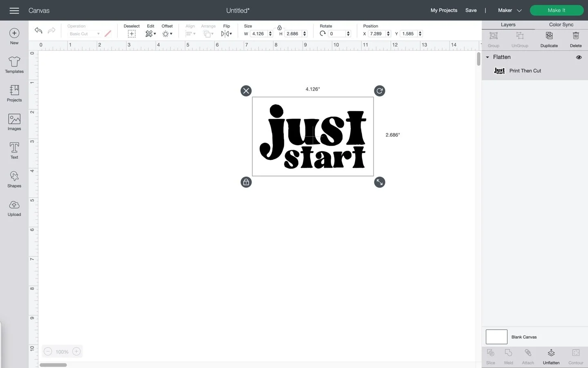Image resolution: width=588 pixels, height=368 pixels.
Task: Click the size lock aspect ratio icon
Action: click(x=279, y=28)
